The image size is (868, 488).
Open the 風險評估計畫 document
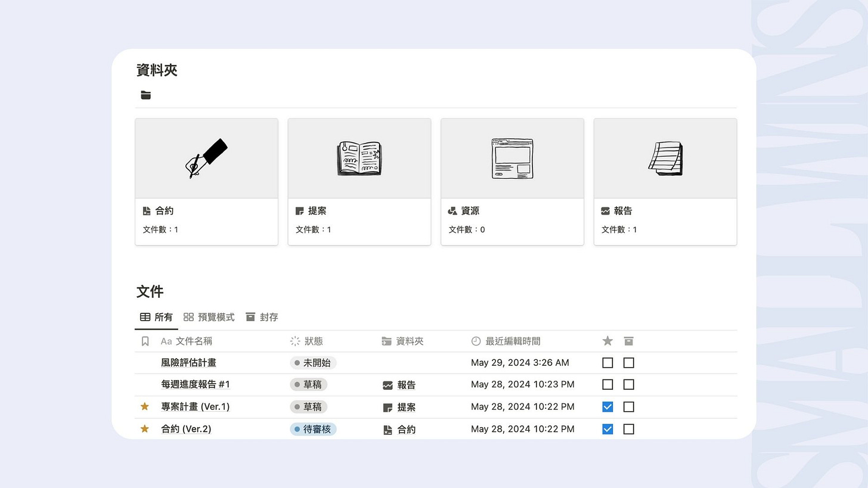tap(188, 363)
